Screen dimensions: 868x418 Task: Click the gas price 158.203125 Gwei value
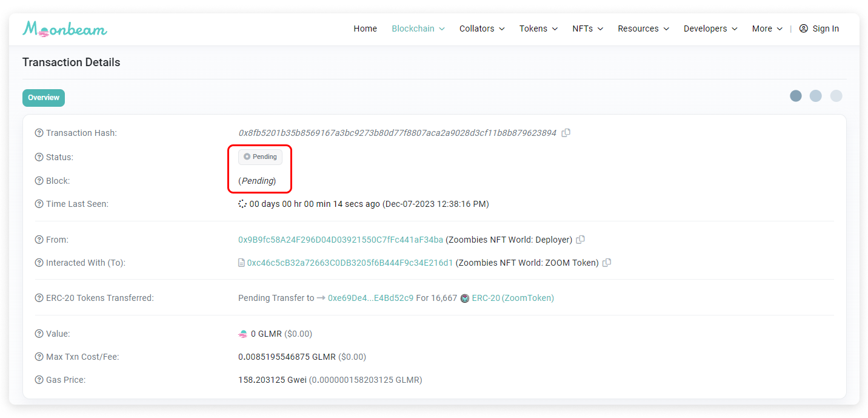click(x=272, y=380)
